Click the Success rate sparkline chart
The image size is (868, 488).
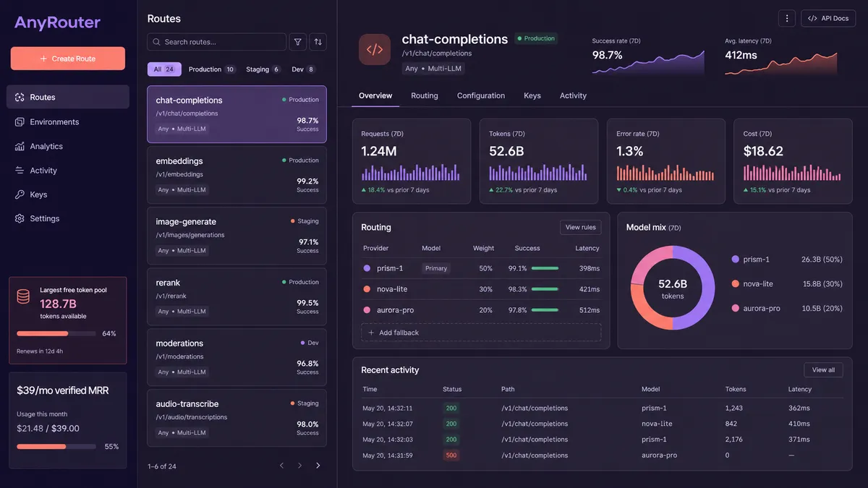click(648, 63)
